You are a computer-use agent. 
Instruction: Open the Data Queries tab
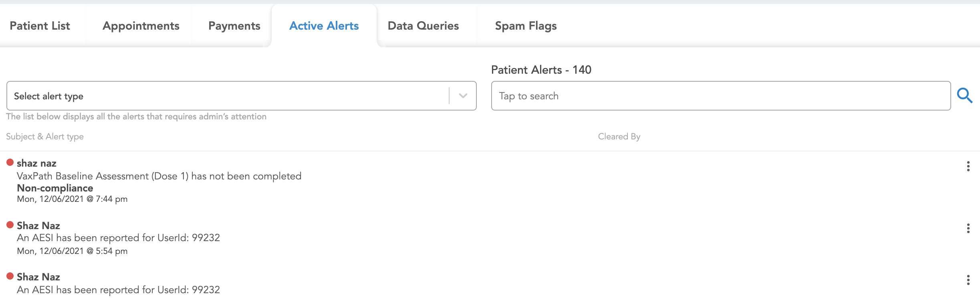pyautogui.click(x=423, y=26)
